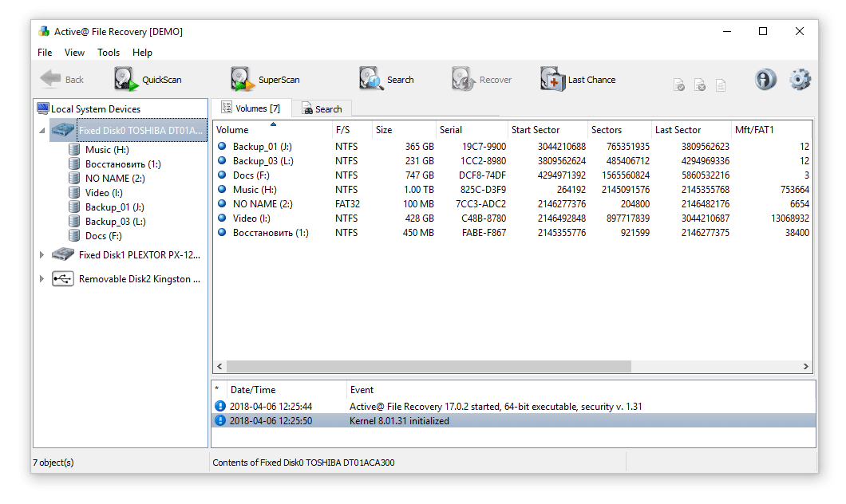Screen dimensions: 846x504
Task: Select the NO NAME (2:) row in volume list
Action: 512,204
